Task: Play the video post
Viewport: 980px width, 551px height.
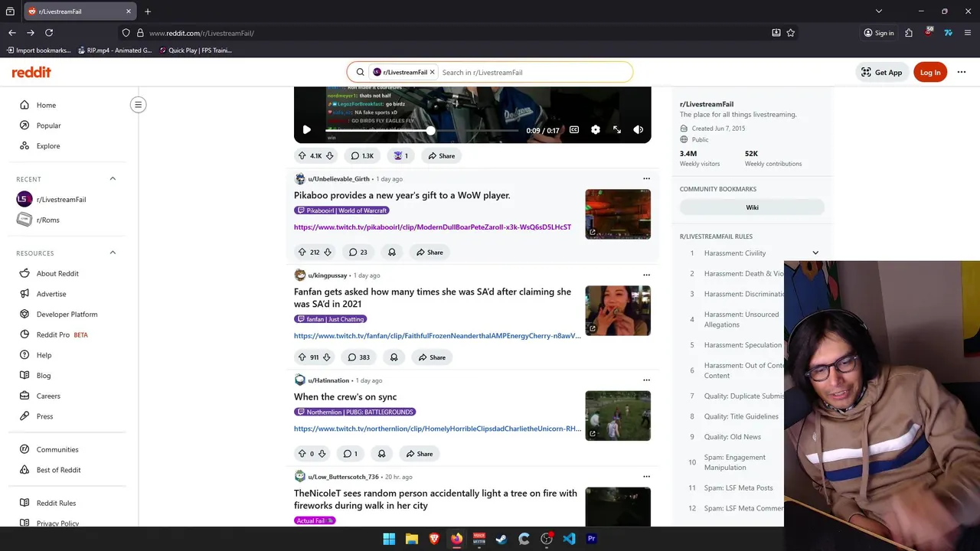Action: tap(306, 130)
